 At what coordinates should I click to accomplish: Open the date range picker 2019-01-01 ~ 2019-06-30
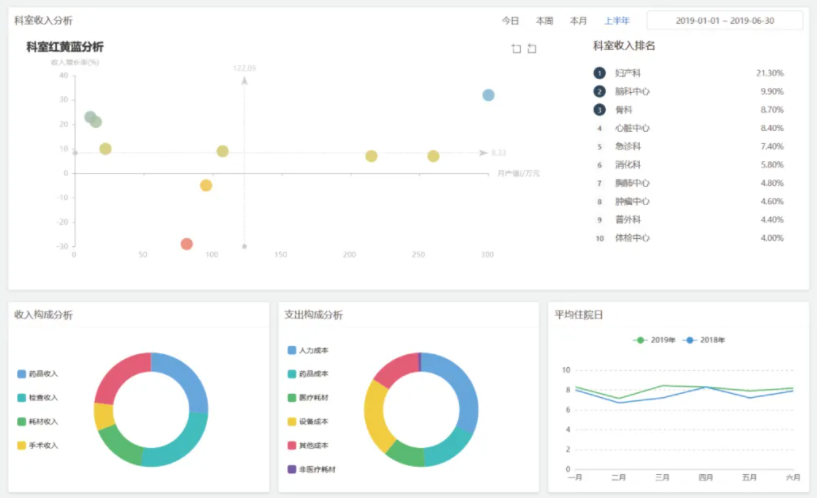coord(724,21)
